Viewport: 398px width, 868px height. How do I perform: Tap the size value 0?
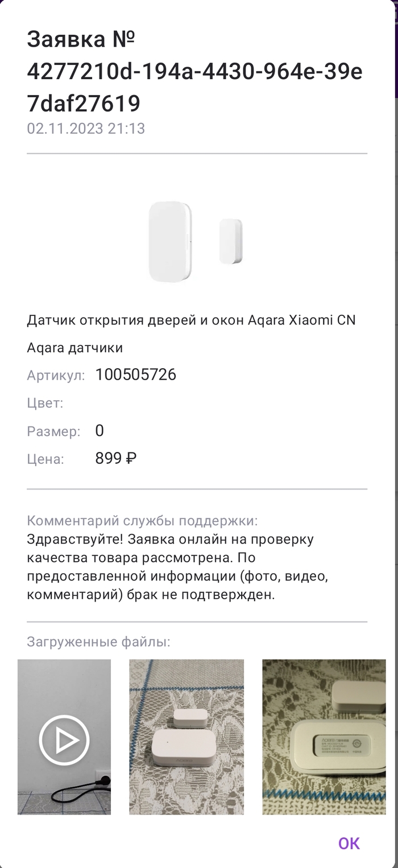tap(100, 431)
